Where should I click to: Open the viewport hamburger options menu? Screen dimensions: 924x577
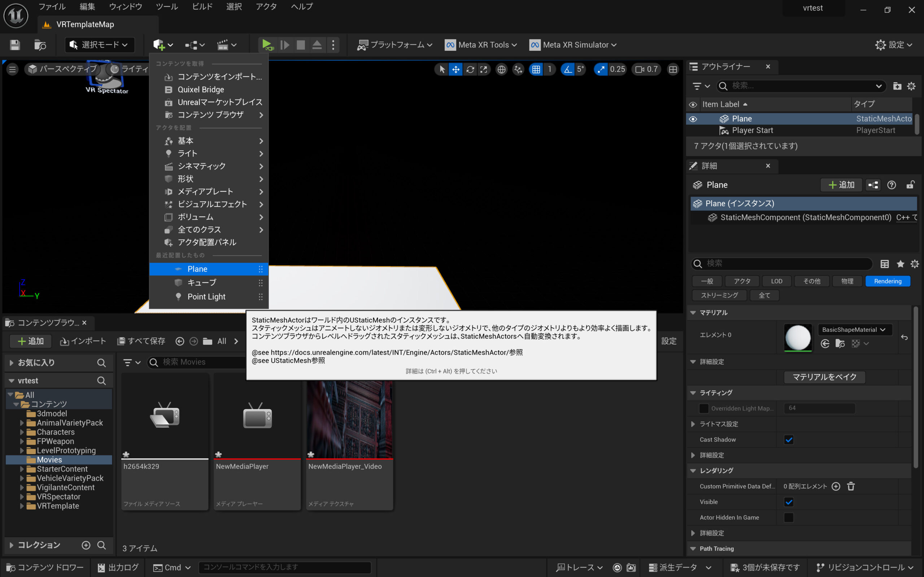click(12, 70)
